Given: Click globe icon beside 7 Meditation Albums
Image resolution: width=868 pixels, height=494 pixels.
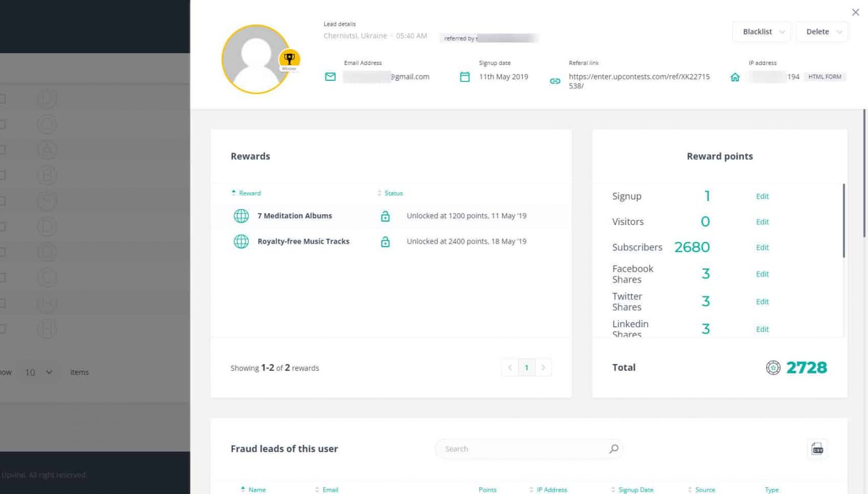Looking at the screenshot, I should click(x=241, y=216).
